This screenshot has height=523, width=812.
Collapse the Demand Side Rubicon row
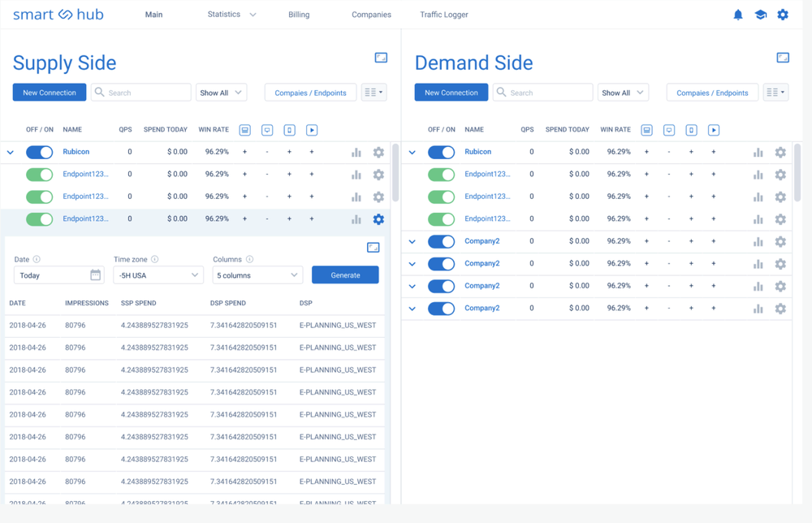tap(412, 152)
